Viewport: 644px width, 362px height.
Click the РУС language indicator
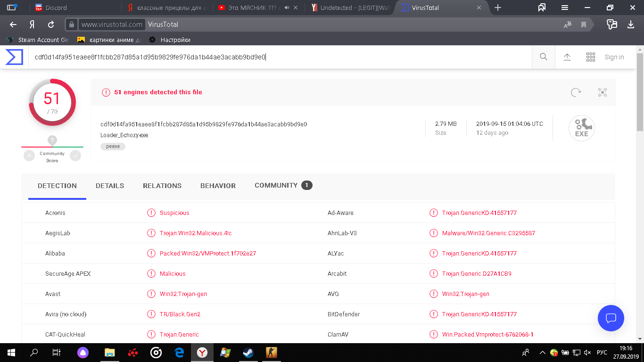tap(602, 353)
